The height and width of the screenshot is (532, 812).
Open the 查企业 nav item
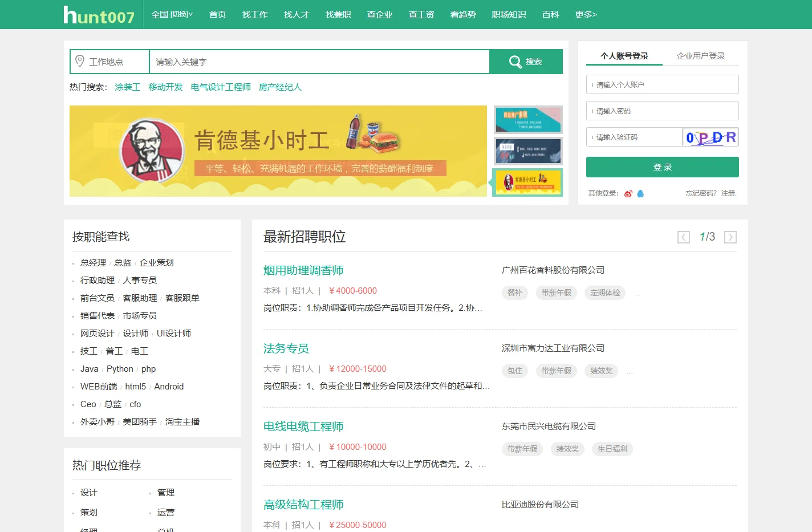point(380,14)
